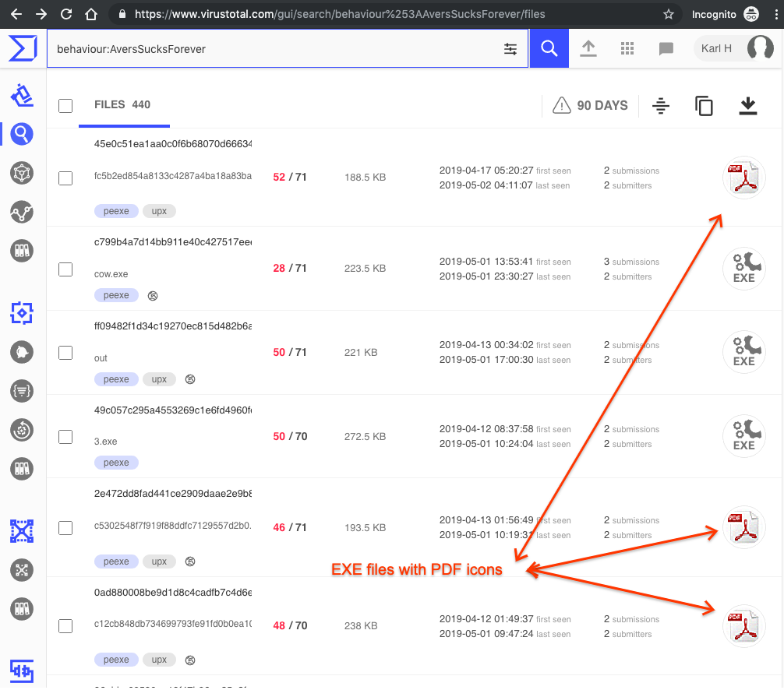Click file size 272.5 KB
The height and width of the screenshot is (690, 784).
(x=365, y=436)
